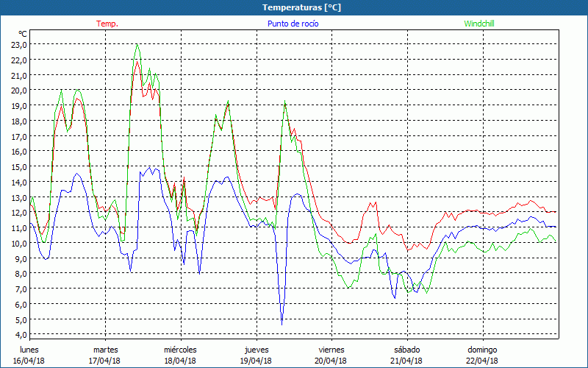Click the miércoles 18/04/18 date label
This screenshot has width=588, height=368.
pos(180,355)
